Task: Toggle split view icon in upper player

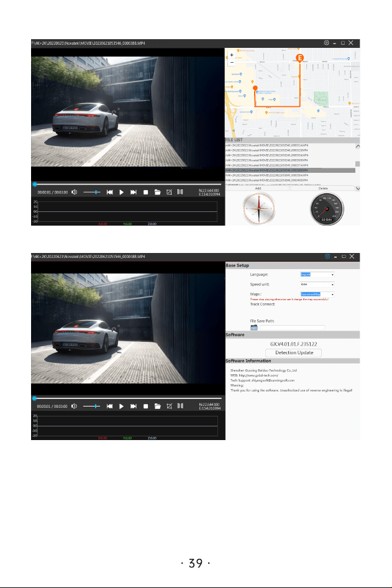Action: pyautogui.click(x=180, y=191)
